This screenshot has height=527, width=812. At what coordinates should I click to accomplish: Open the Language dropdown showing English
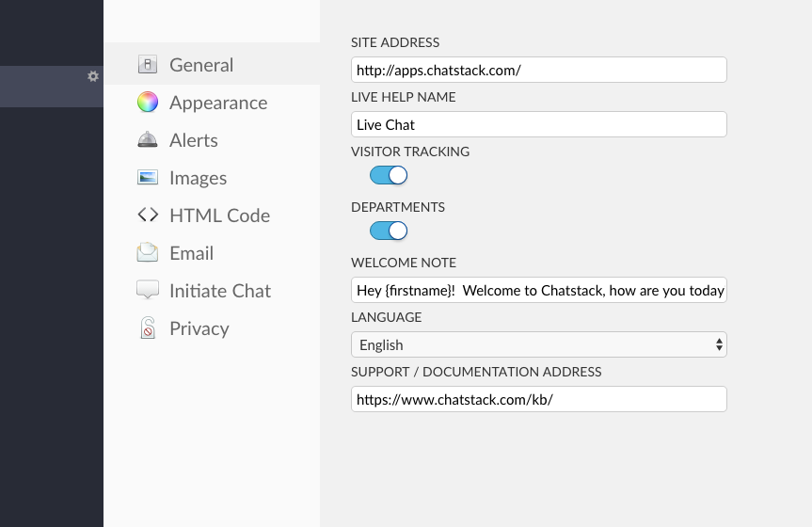(x=539, y=344)
